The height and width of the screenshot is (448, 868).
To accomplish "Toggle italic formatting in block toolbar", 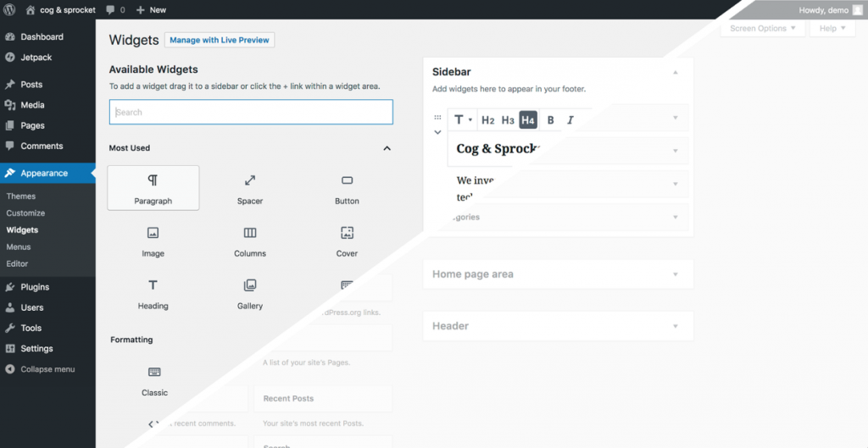I will pyautogui.click(x=570, y=120).
